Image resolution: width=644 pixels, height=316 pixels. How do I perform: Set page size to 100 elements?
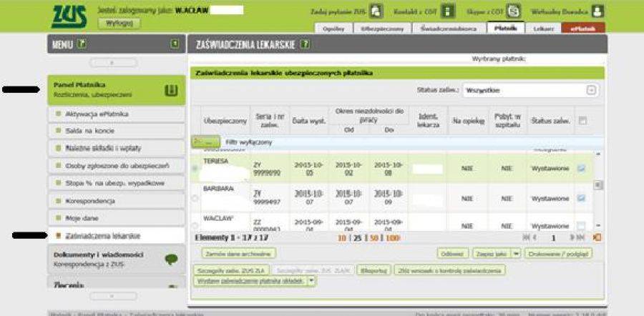click(393, 237)
